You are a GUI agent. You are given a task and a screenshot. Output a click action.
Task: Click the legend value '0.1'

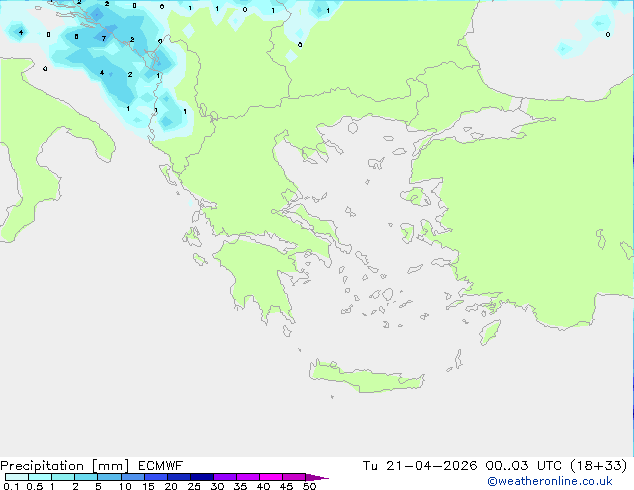pos(11,486)
